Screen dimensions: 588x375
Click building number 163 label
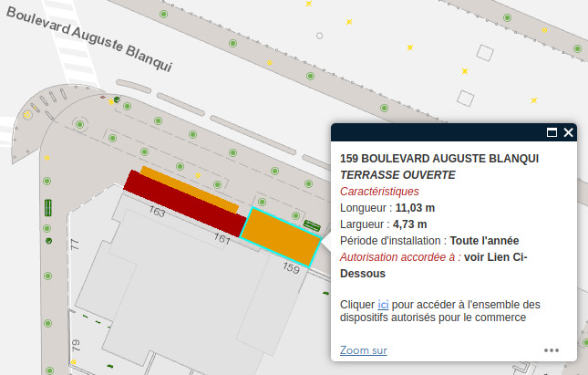coord(157,214)
